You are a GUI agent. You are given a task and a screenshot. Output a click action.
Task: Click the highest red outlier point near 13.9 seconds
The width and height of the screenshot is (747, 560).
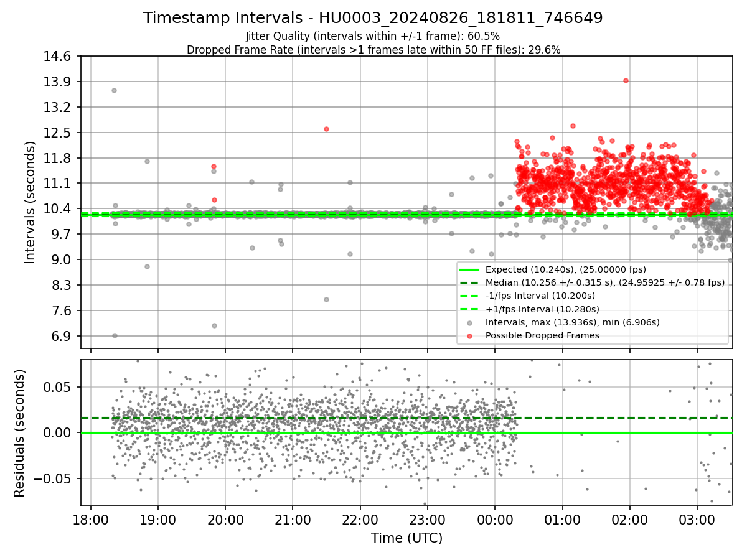click(x=626, y=80)
